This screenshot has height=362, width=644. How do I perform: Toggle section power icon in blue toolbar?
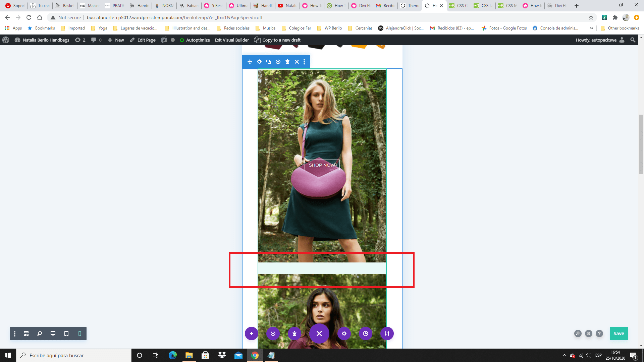point(278,62)
